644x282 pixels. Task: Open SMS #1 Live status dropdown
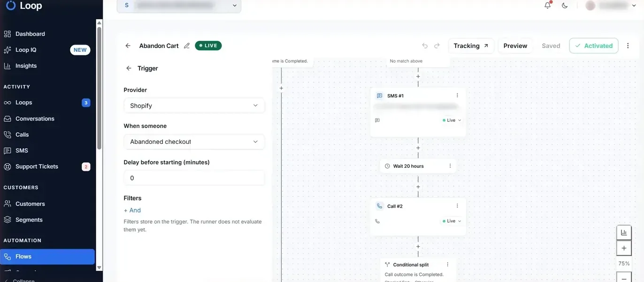(452, 120)
